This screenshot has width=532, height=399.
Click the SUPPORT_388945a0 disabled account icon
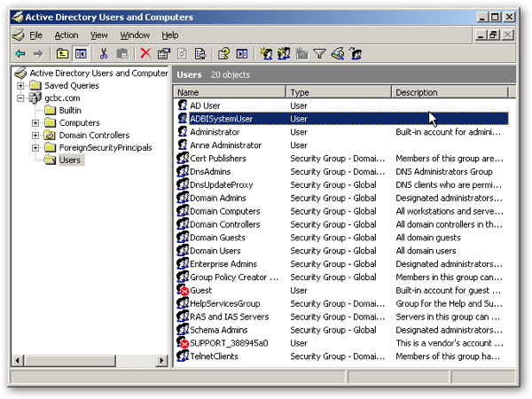[x=183, y=342]
